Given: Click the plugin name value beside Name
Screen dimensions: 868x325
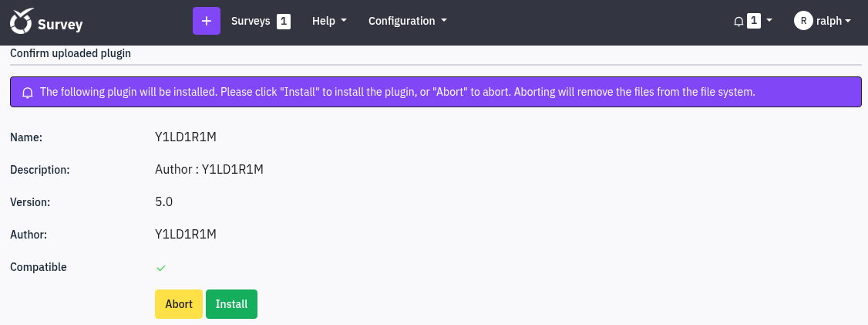Looking at the screenshot, I should pos(186,137).
